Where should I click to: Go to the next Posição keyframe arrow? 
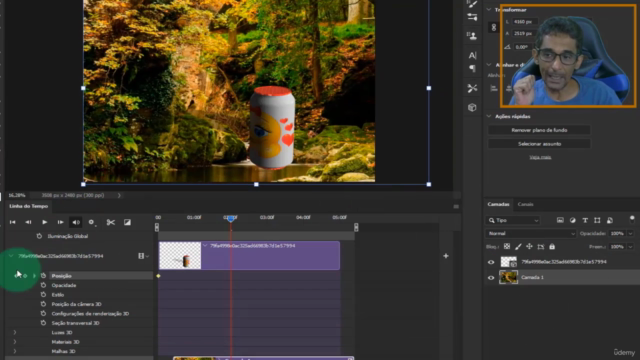click(x=34, y=276)
